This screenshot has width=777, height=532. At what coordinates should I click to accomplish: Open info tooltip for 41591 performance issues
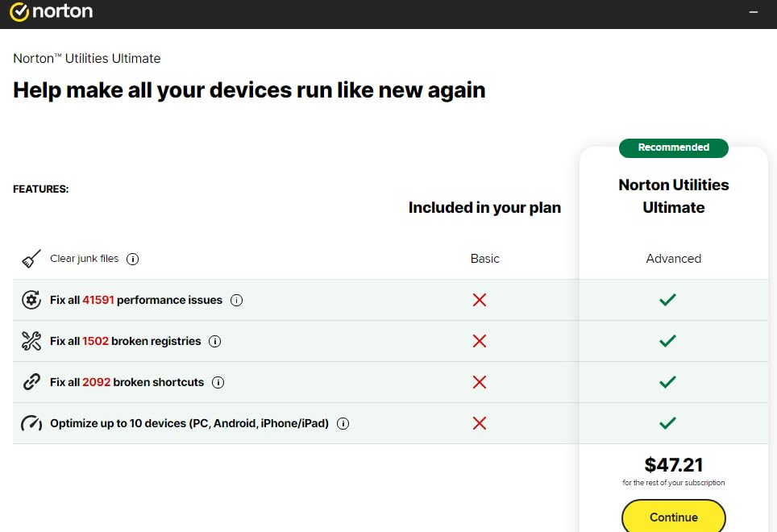click(x=236, y=299)
